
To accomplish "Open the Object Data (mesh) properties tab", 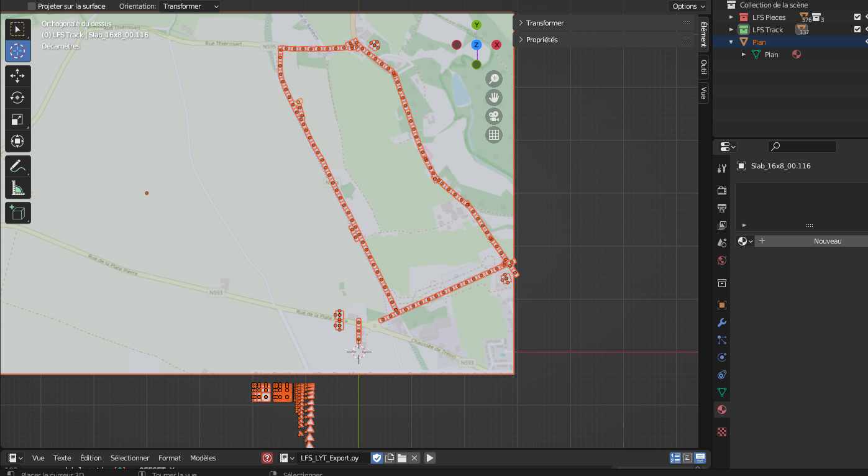I will tap(722, 392).
